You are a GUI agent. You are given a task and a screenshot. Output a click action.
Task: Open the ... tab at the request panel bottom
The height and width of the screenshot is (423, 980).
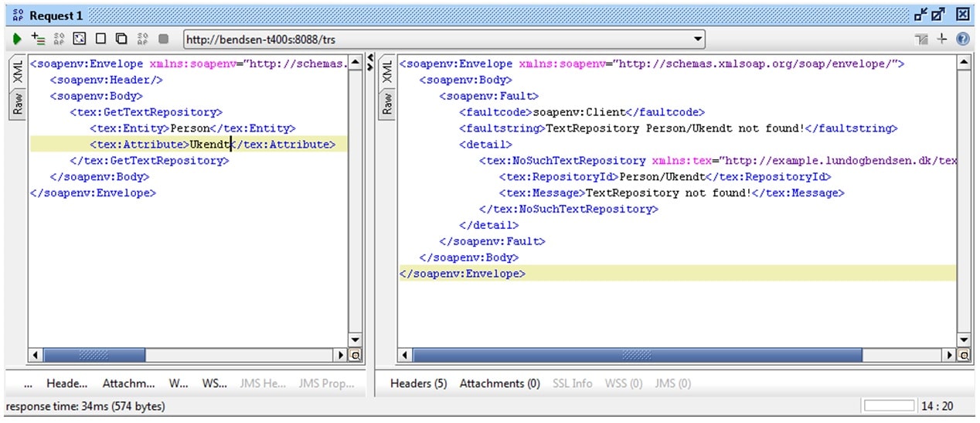pyautogui.click(x=28, y=384)
